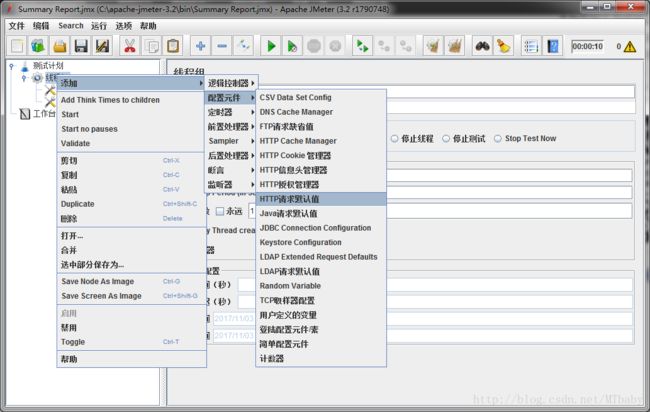650x412 pixels.
Task: Open the 添加 context menu entry
Action: (x=131, y=83)
